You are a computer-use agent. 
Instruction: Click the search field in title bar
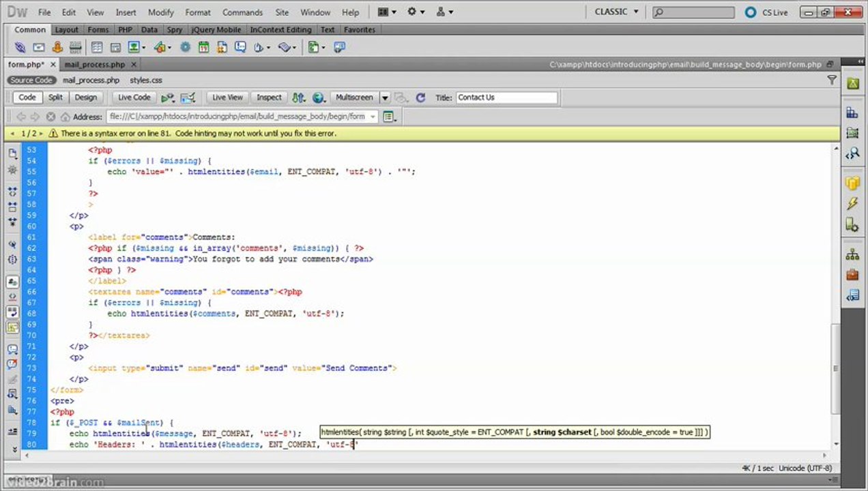tap(693, 12)
